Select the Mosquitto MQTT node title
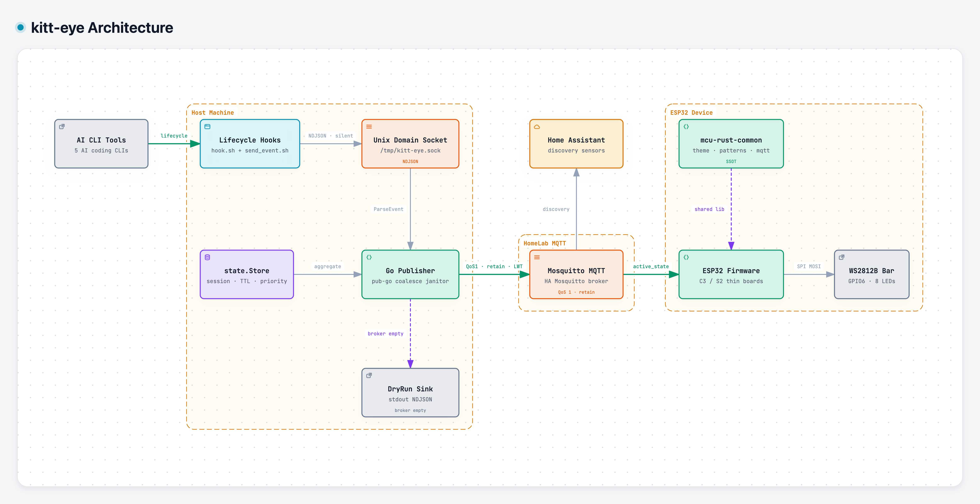This screenshot has width=980, height=504. pyautogui.click(x=576, y=271)
